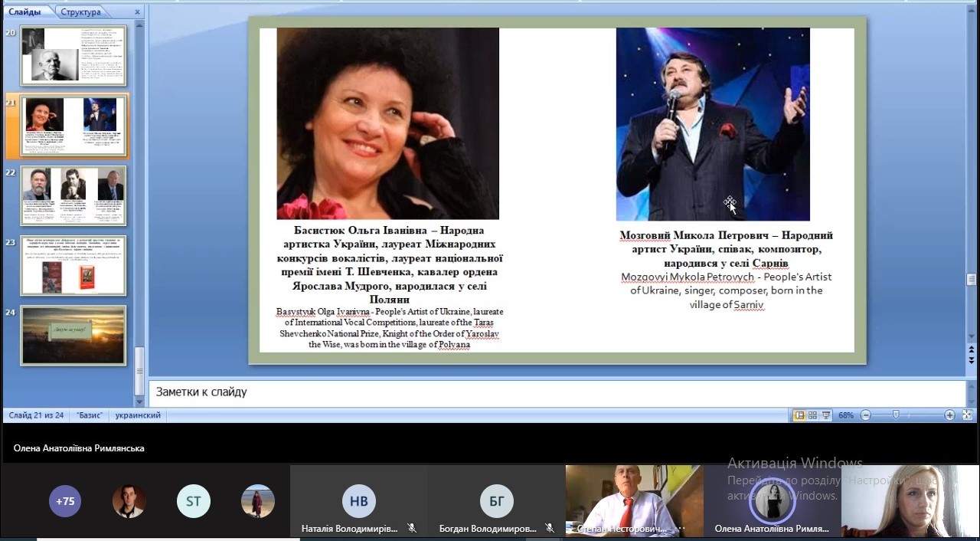The width and height of the screenshot is (980, 541).
Task: Close the slides pane with X
Action: click(x=136, y=12)
